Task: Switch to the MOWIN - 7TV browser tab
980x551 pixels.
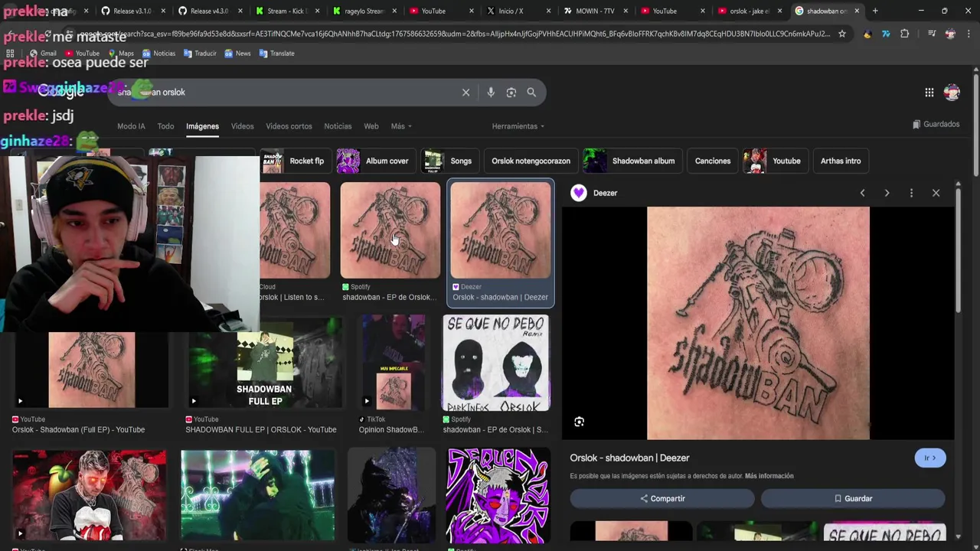Action: tap(593, 11)
